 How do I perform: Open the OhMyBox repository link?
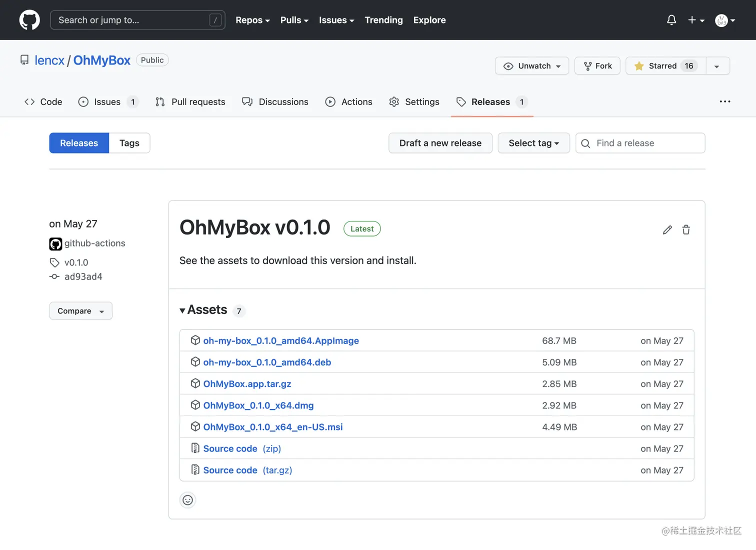tap(102, 60)
